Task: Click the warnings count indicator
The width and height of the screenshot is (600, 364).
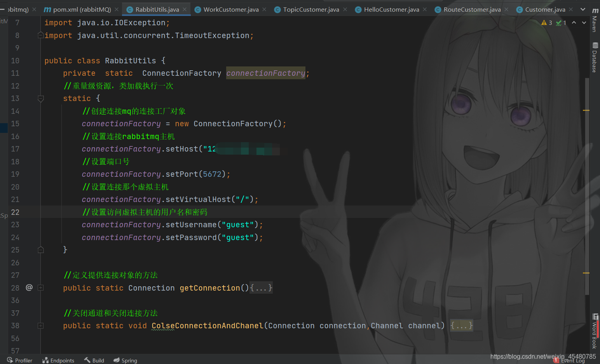Action: pyautogui.click(x=547, y=23)
